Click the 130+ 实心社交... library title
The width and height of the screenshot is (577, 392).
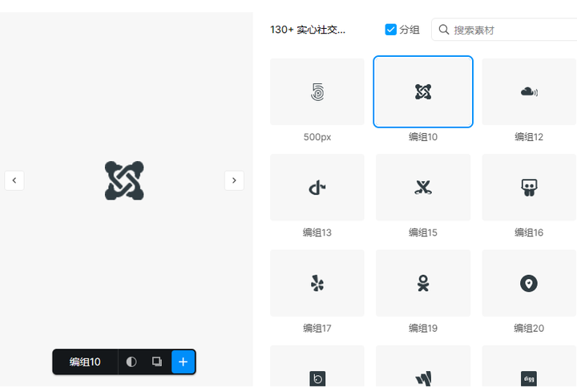(x=308, y=30)
